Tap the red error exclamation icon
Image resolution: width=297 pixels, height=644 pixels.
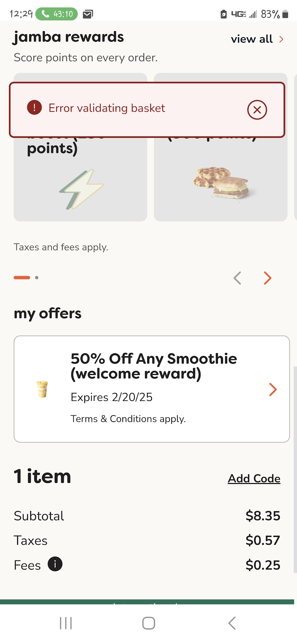click(34, 108)
